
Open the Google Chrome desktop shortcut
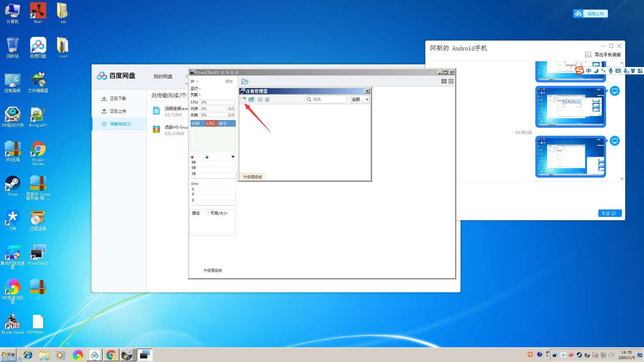coord(38,153)
